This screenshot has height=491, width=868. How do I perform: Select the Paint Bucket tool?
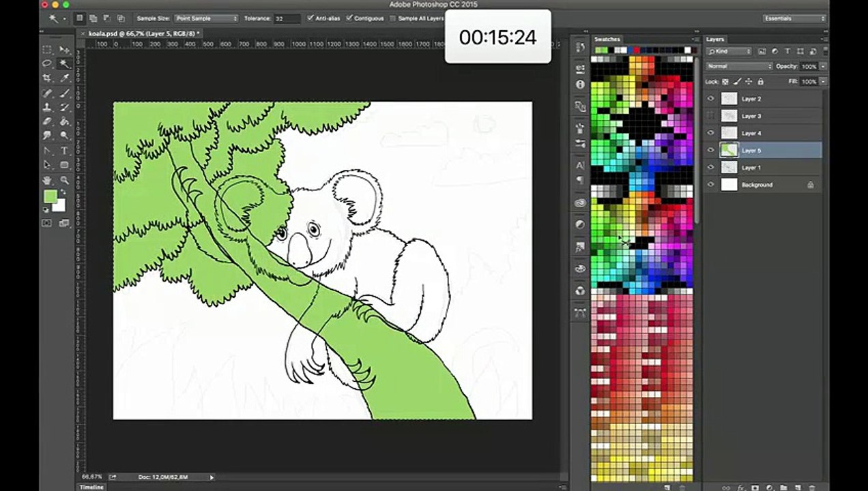(x=65, y=121)
